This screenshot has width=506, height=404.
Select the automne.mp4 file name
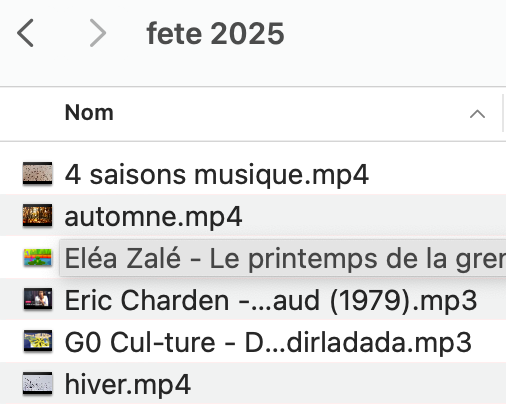[x=153, y=216]
